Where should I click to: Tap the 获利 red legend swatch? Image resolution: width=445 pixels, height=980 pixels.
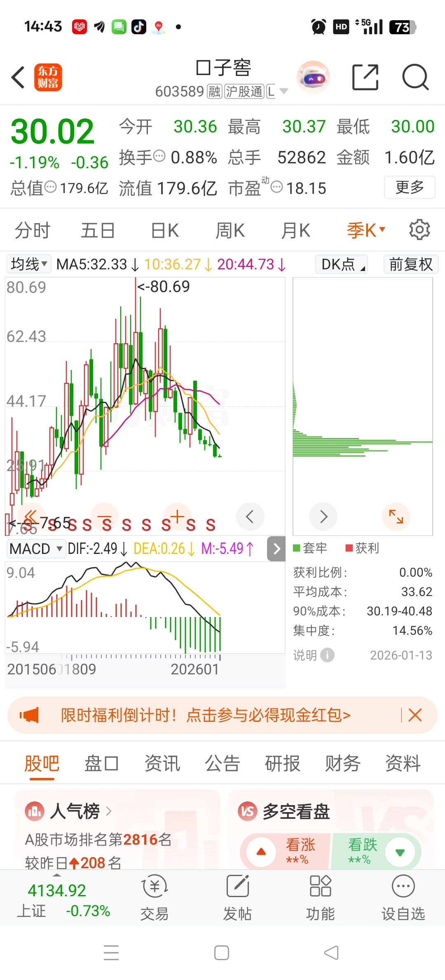[x=349, y=548]
